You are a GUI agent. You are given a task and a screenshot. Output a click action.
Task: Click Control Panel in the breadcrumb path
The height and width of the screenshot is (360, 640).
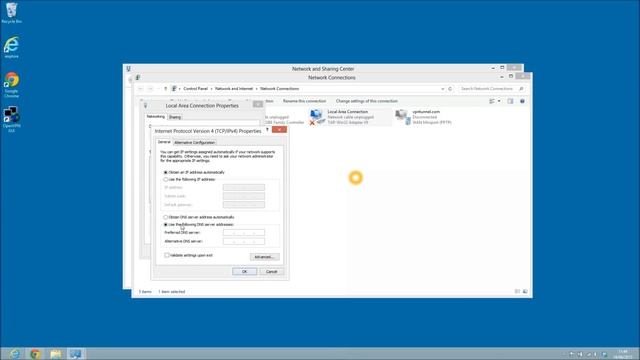[x=196, y=89]
